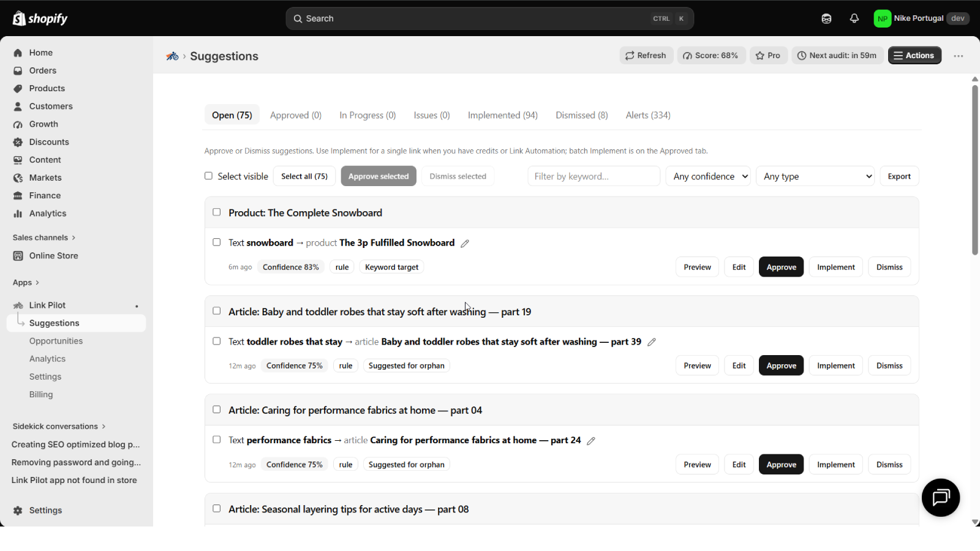The width and height of the screenshot is (980, 551).
Task: Open the chat widget
Action: (941, 497)
